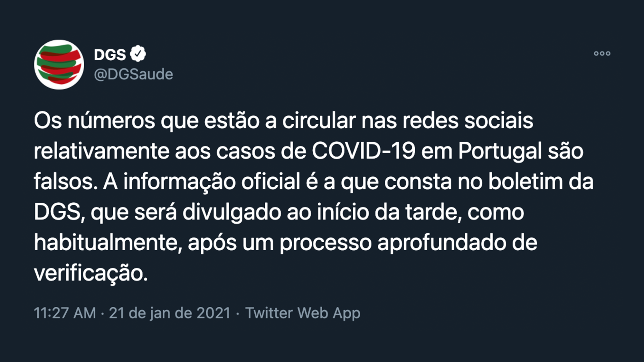Click the date 21 de jan de 2021
The width and height of the screenshot is (644, 362).
pyautogui.click(x=170, y=313)
